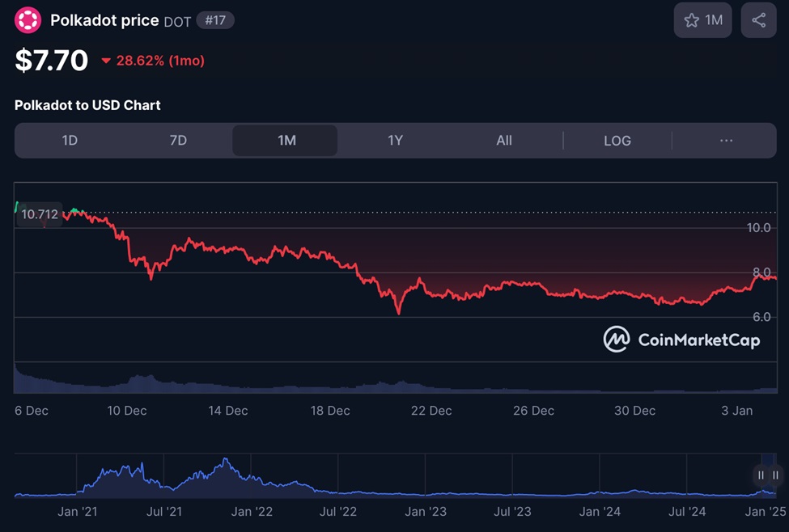
Task: Select the 7D time range
Action: pos(178,141)
